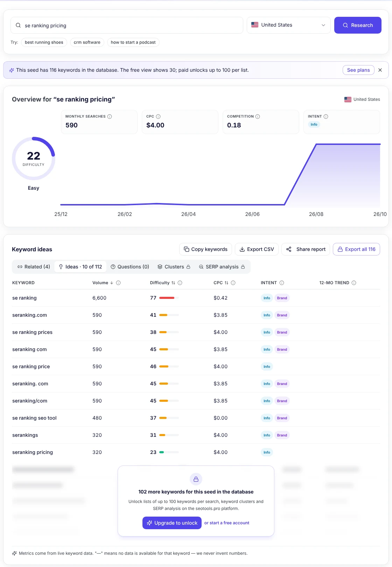
Task: Click the info icon beside the INTENT column header
Action: [x=282, y=283]
